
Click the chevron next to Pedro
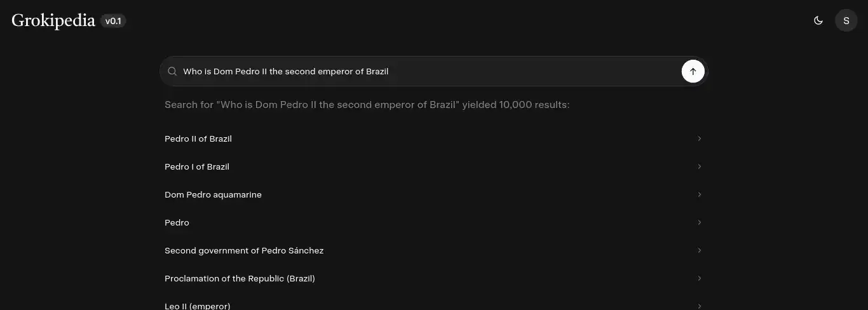coord(699,222)
